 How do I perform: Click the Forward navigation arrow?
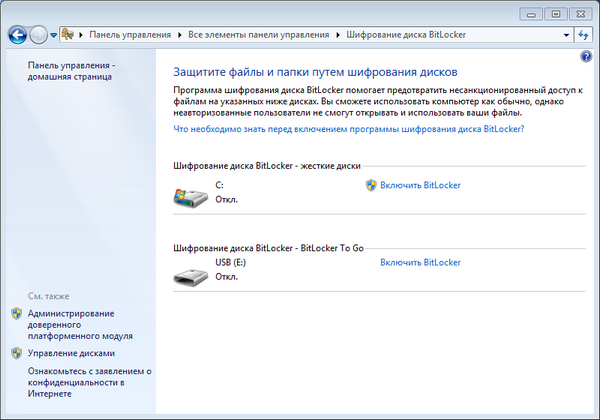pyautogui.click(x=39, y=35)
